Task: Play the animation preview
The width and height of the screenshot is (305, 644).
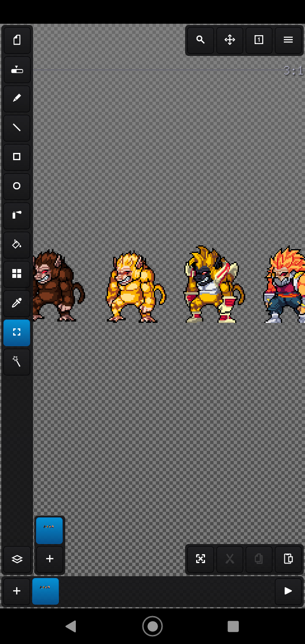Action: [288, 591]
